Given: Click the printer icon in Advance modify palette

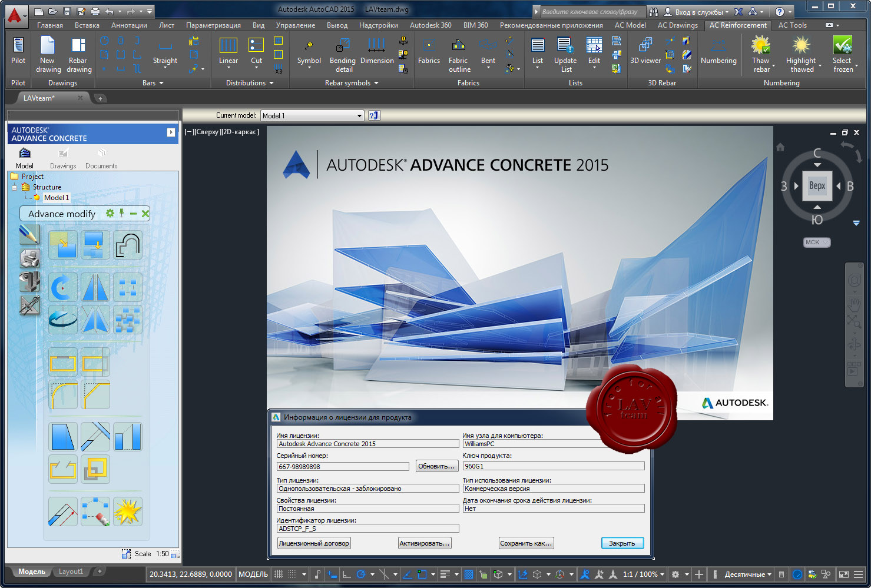Looking at the screenshot, I should pyautogui.click(x=29, y=258).
